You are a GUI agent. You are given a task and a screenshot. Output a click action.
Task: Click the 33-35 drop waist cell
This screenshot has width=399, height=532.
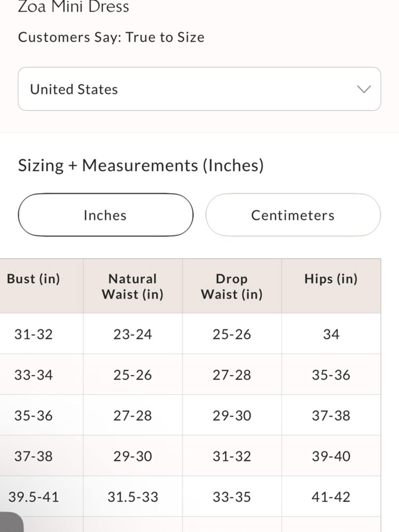coord(232,497)
